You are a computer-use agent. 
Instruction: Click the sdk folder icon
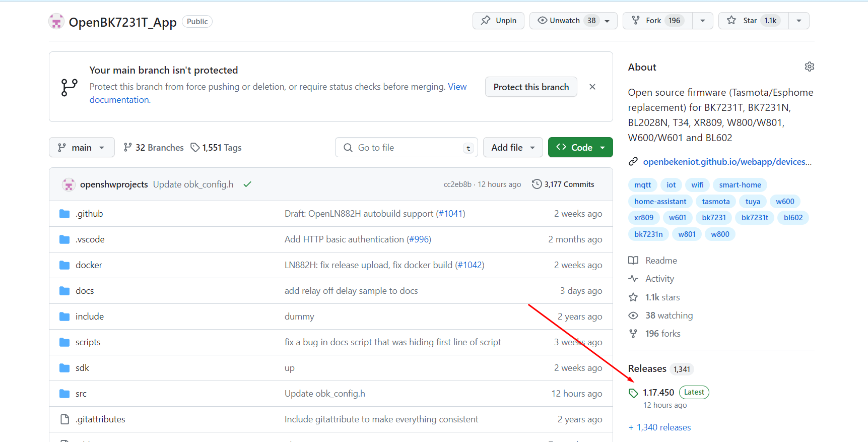tap(64, 368)
